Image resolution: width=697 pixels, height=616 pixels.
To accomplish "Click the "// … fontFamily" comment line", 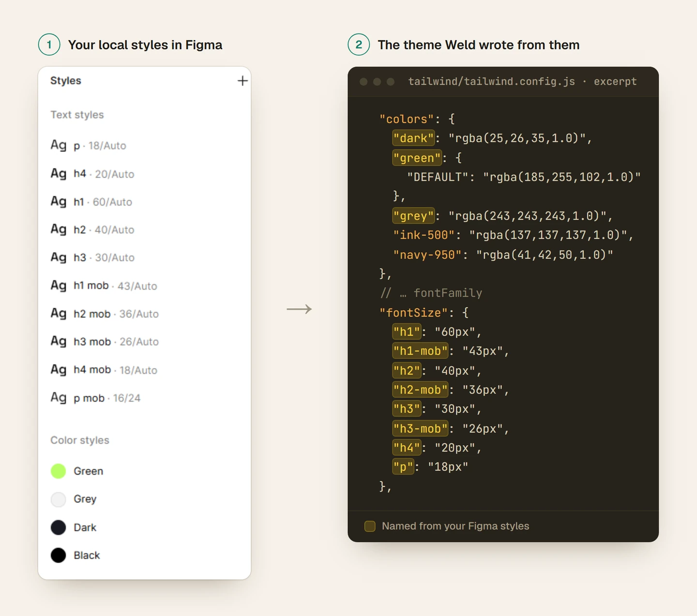I will pyautogui.click(x=431, y=293).
